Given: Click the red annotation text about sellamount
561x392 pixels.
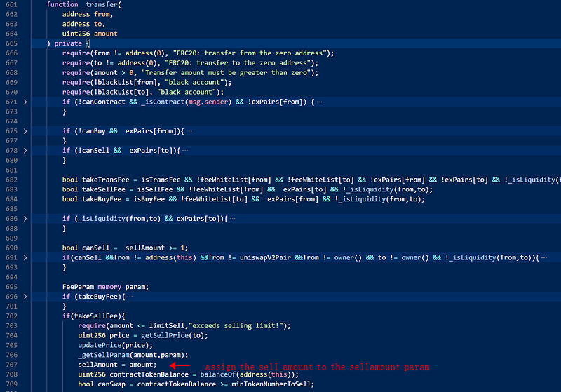Looking at the screenshot, I should (317, 367).
